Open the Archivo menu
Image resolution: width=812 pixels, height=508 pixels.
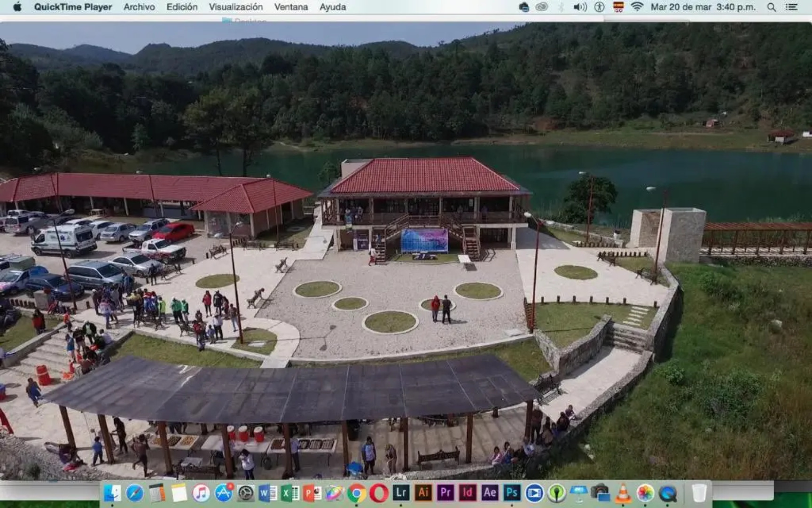pos(139,7)
